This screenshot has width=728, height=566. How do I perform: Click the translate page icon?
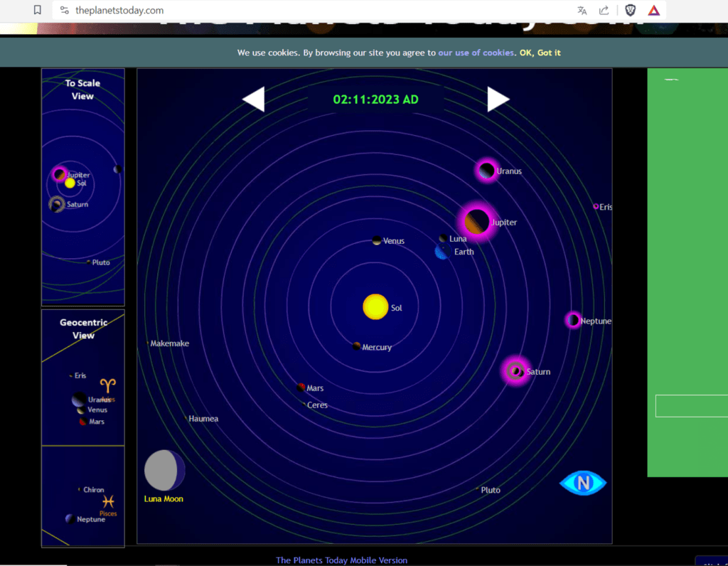pos(582,10)
